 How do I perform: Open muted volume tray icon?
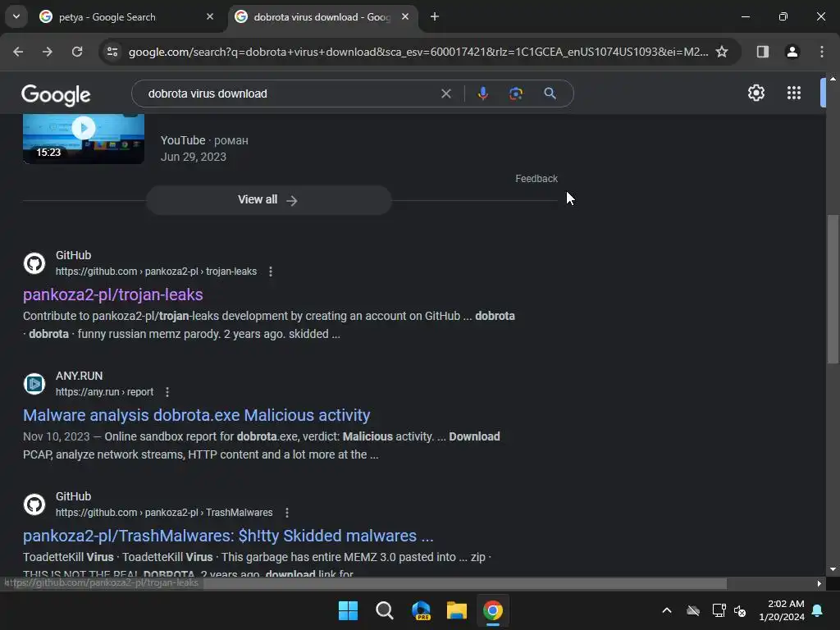coord(741,610)
